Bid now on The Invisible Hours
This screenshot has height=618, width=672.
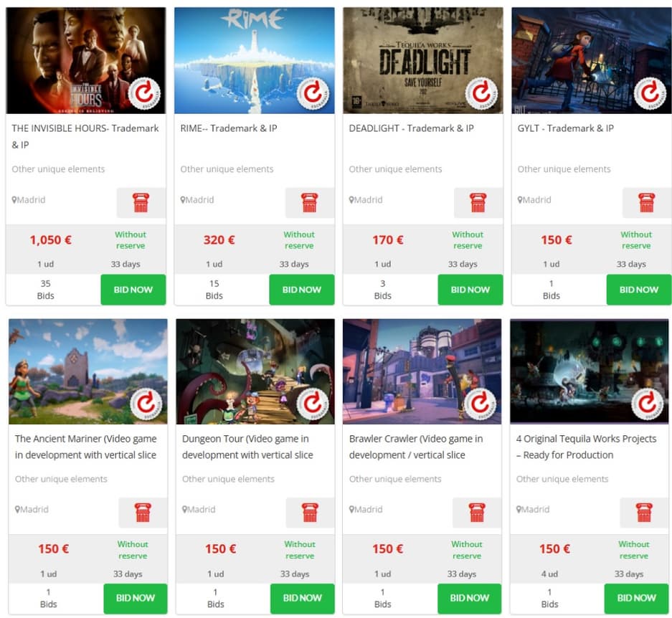pyautogui.click(x=133, y=290)
